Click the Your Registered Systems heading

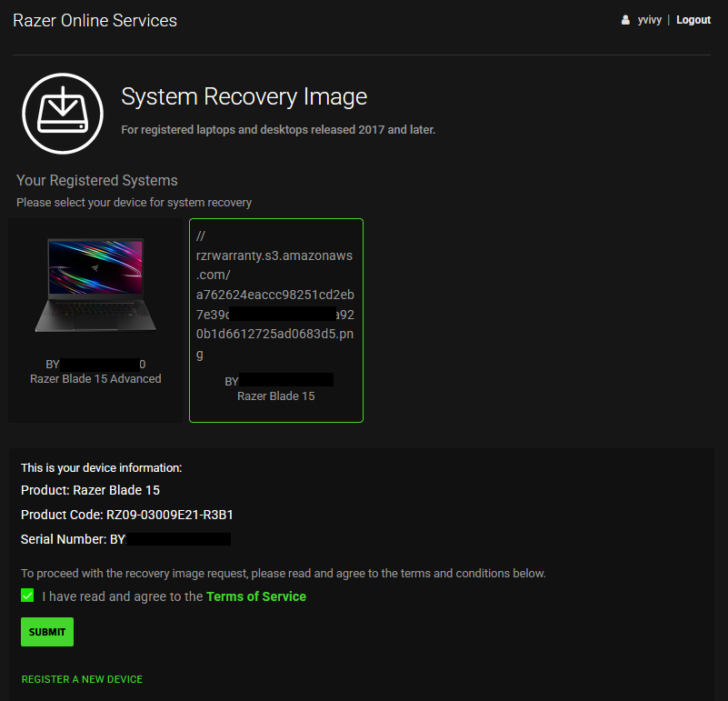click(x=96, y=180)
